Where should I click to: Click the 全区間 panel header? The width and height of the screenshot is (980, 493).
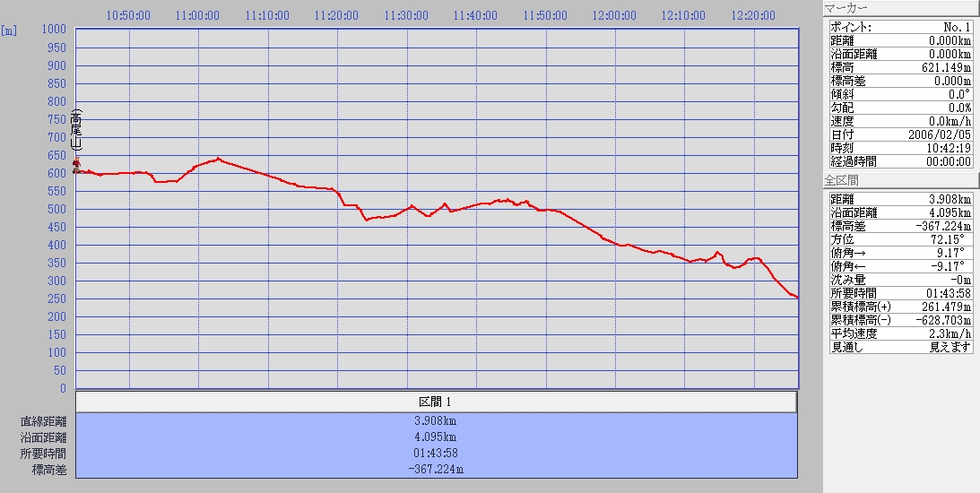pos(898,181)
